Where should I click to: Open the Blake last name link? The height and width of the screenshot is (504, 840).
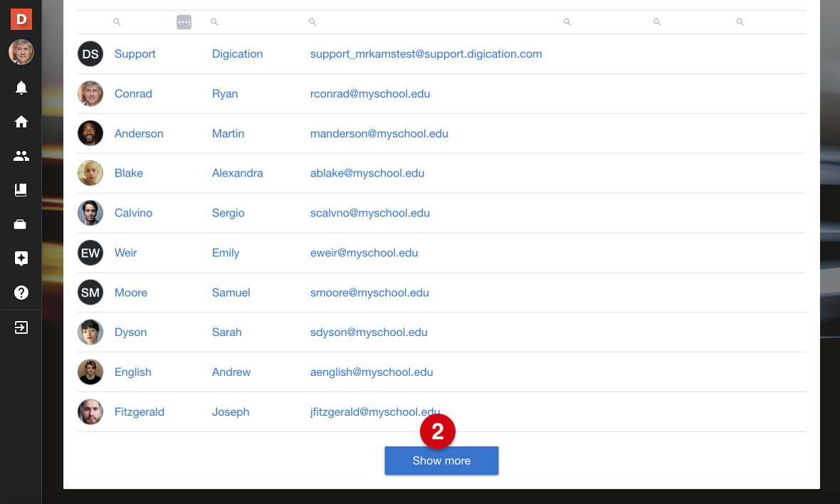coord(129,173)
